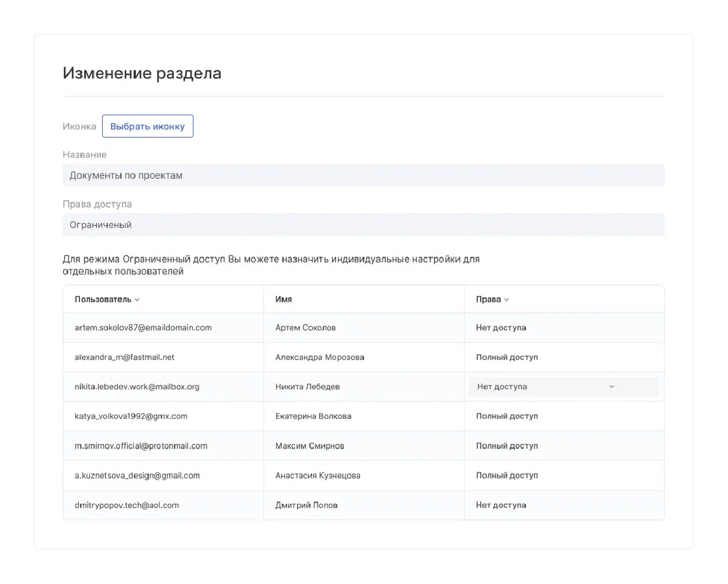
Task: Change Дмитрий Попов's Нет доступа permission
Action: pyautogui.click(x=500, y=505)
